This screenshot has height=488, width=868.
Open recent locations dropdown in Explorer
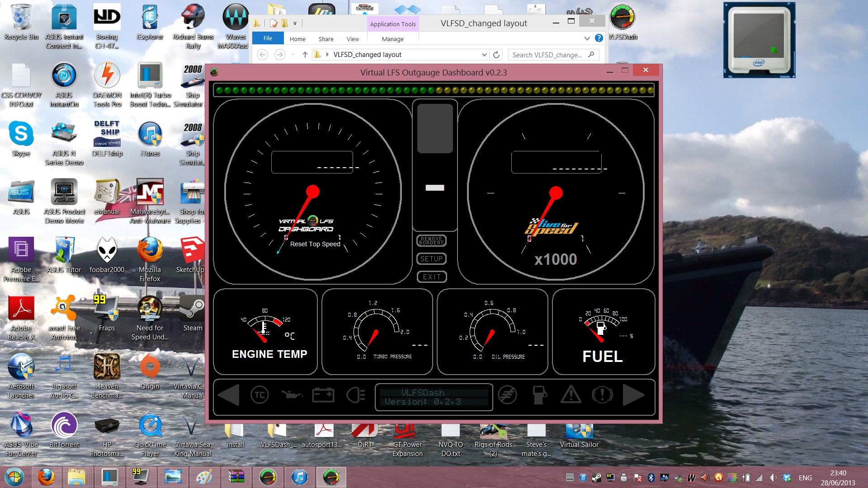point(293,55)
